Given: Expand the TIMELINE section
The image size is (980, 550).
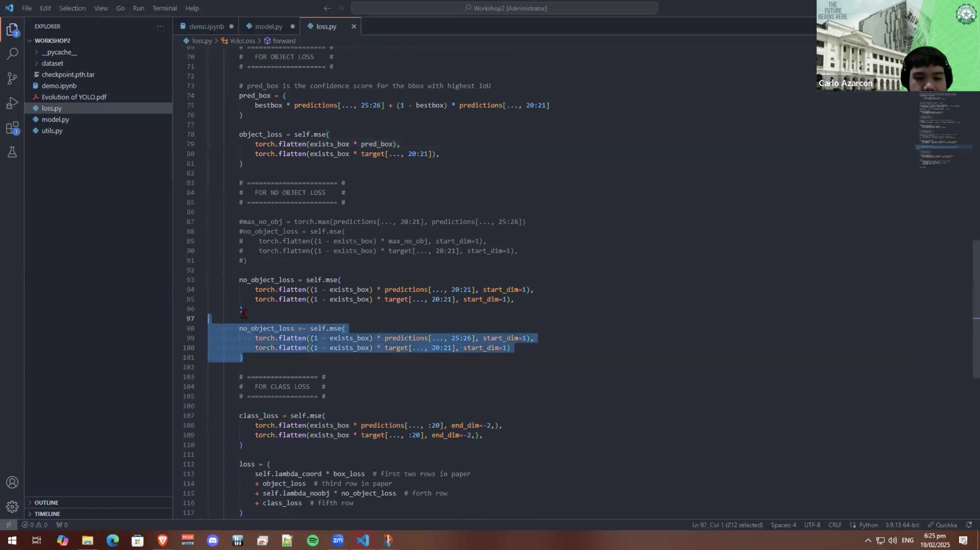Looking at the screenshot, I should 47,513.
